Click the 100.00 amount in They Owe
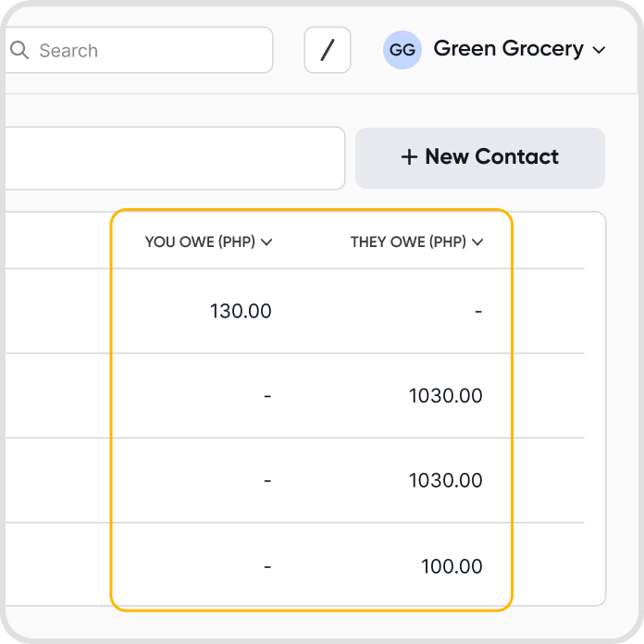 coord(452,566)
